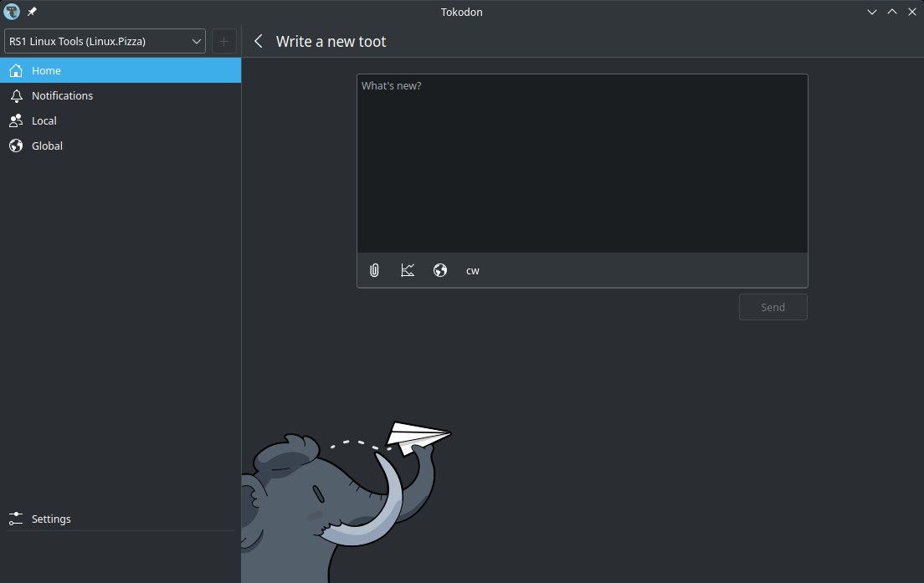Add a poll using the chart icon

(x=408, y=270)
